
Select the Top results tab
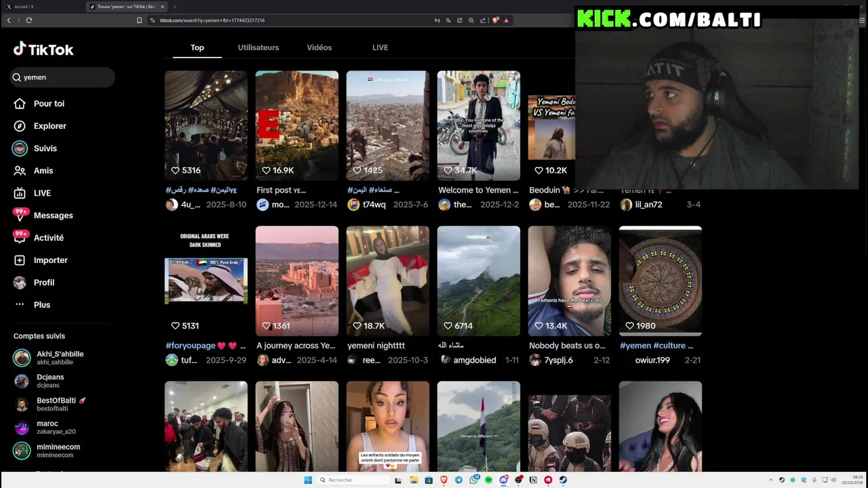(197, 47)
